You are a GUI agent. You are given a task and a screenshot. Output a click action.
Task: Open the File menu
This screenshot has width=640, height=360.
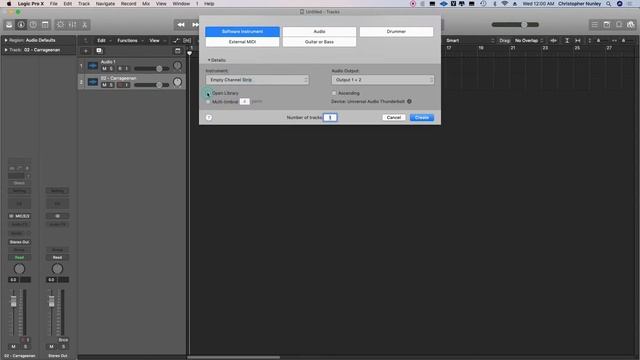(53, 4)
